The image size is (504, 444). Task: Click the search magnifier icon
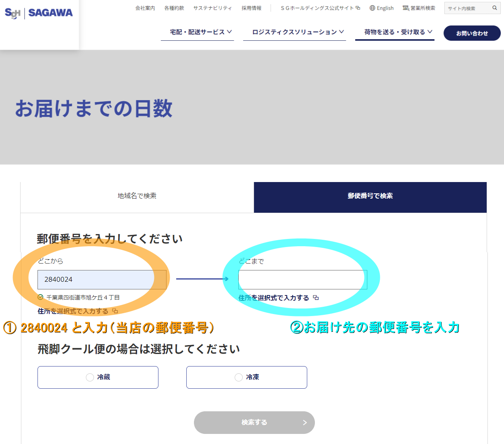click(495, 8)
